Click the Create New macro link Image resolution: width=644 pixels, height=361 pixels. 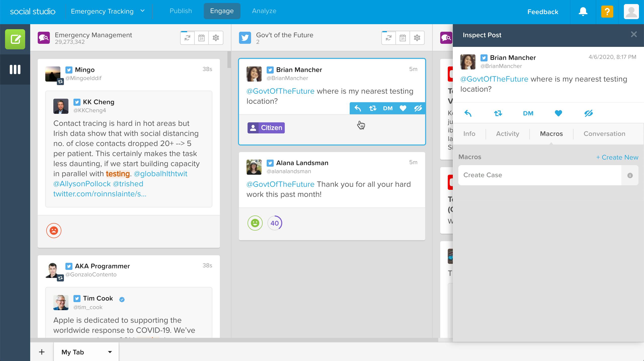(617, 157)
